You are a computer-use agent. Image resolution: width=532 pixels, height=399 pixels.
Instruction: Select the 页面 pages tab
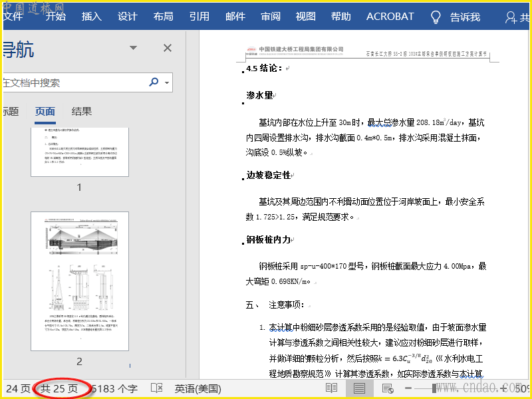pos(45,111)
